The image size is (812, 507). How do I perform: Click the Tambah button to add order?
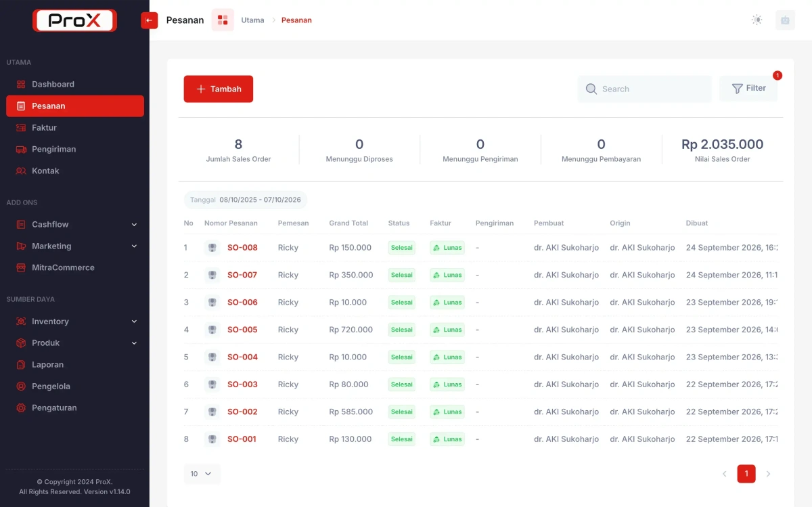[x=219, y=89]
